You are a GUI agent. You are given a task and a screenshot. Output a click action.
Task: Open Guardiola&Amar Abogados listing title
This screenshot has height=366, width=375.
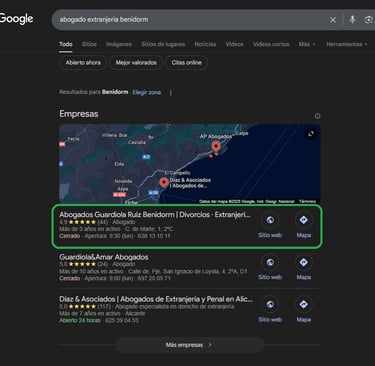click(104, 257)
